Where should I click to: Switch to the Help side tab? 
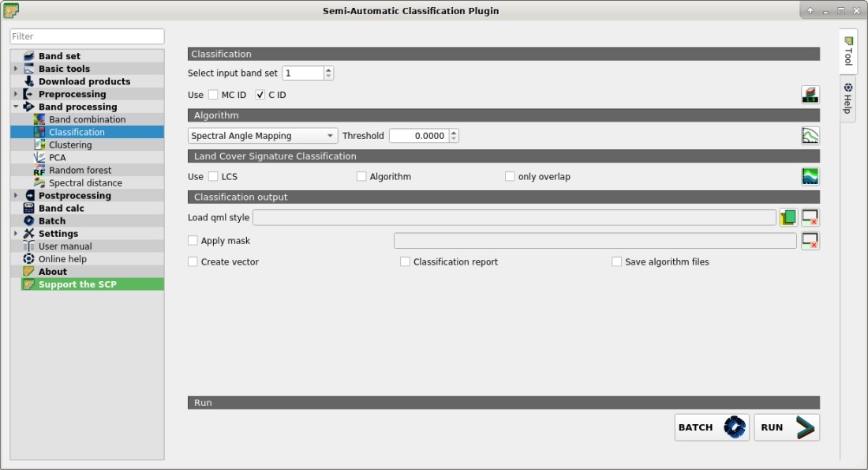(848, 99)
